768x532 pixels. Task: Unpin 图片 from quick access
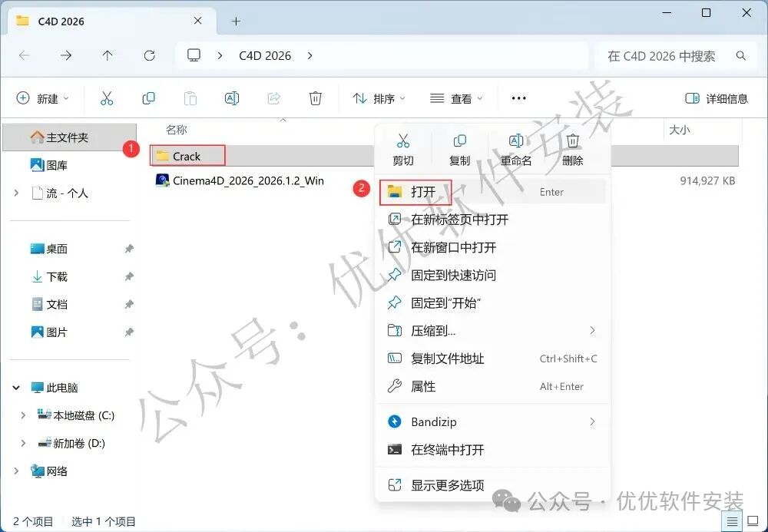click(x=129, y=332)
